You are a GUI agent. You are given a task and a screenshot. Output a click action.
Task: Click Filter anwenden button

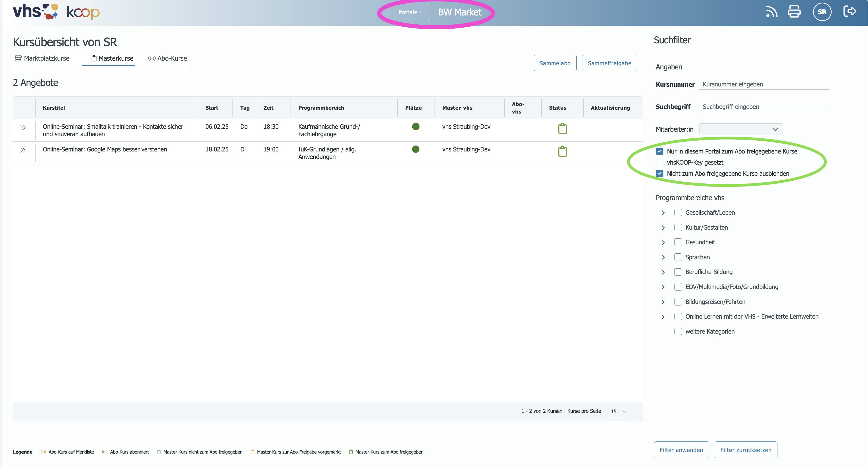pos(681,450)
